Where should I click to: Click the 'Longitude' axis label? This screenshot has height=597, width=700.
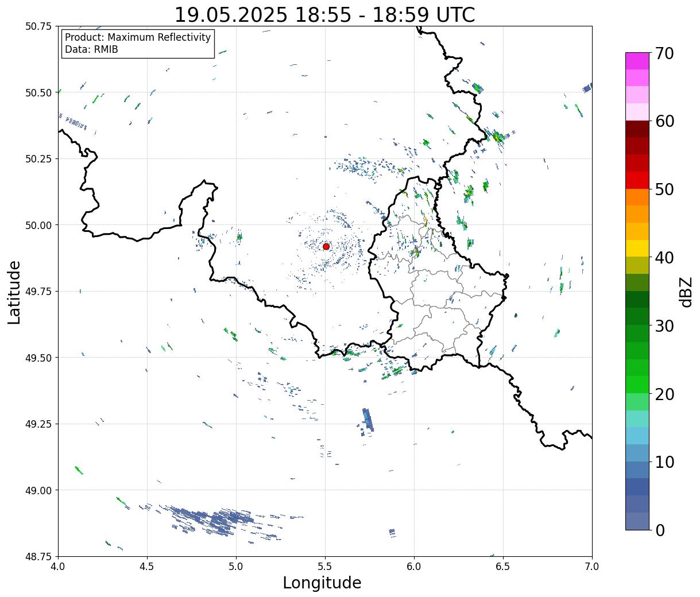(322, 583)
